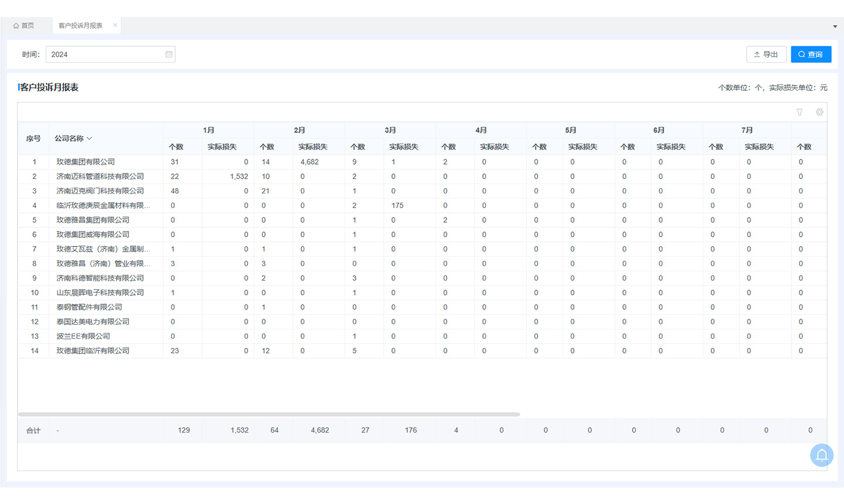Click the table filter funnel icon
The image size is (844, 504).
799,112
